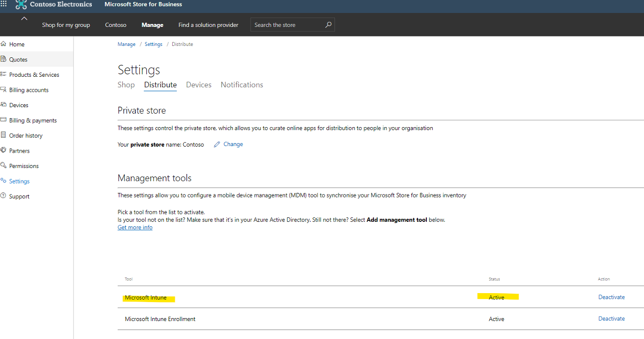Open the app launcher waffle icon
This screenshot has width=644, height=339.
pos(3,4)
